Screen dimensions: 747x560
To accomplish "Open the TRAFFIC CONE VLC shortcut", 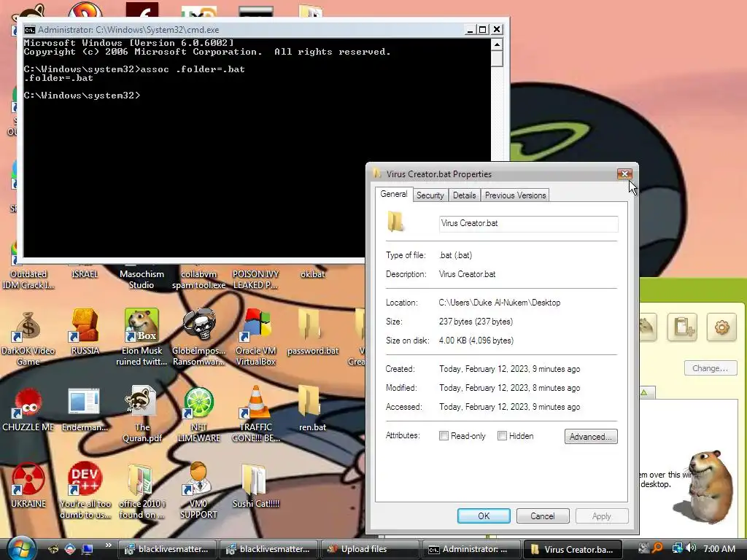I will point(256,402).
